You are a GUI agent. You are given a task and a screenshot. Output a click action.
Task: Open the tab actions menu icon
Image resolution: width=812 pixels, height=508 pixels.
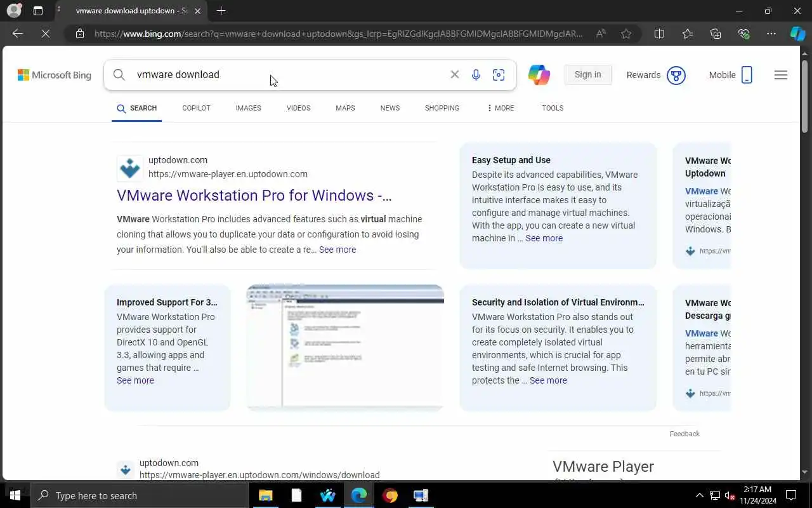(38, 11)
